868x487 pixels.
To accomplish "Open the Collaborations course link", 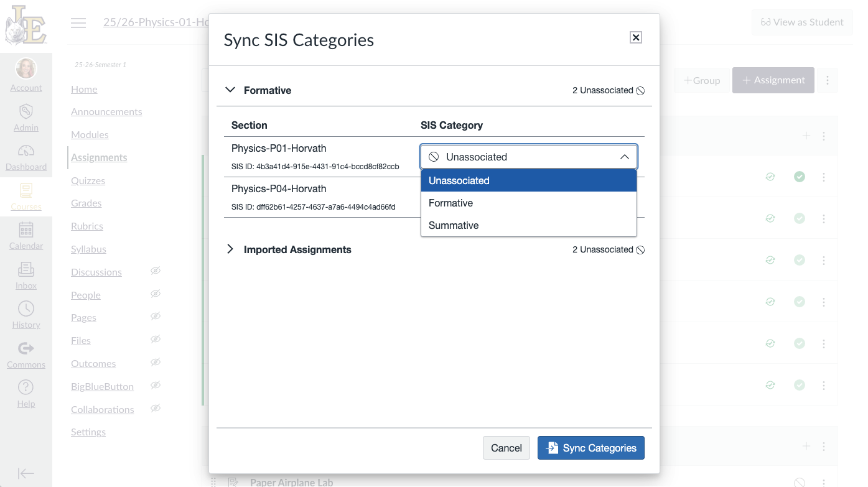I will [x=103, y=410].
